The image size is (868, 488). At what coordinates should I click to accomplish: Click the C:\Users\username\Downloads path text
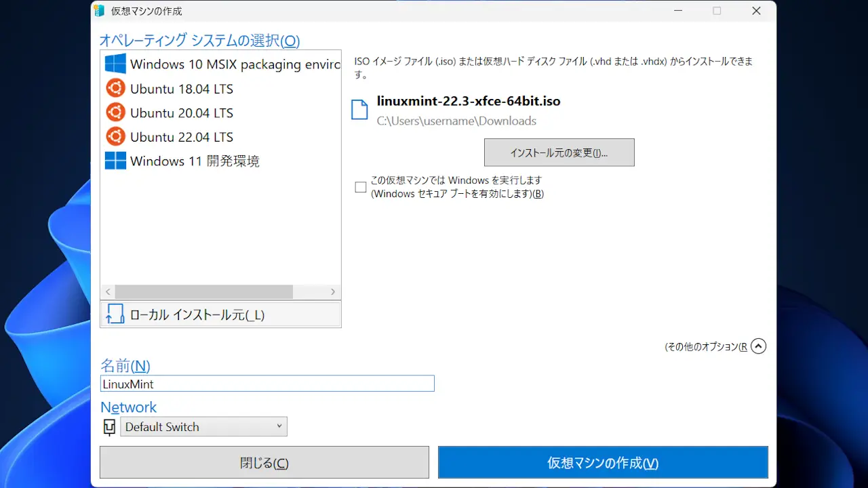(x=456, y=121)
